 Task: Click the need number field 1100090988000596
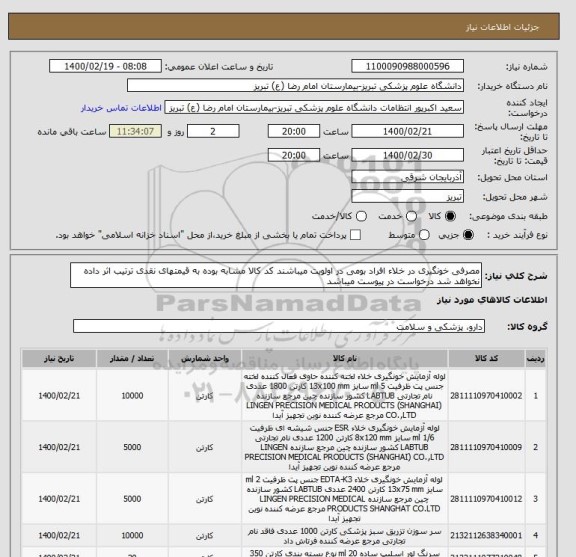(407, 67)
